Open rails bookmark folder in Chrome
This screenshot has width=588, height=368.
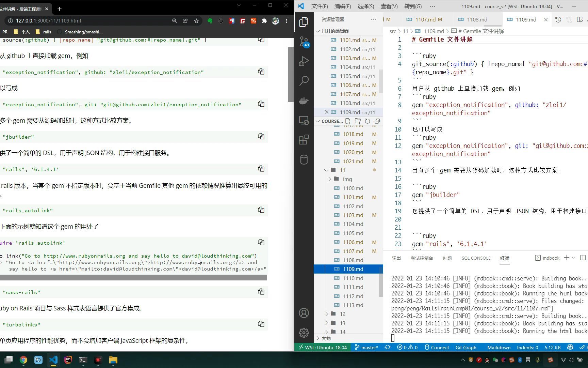[x=44, y=32]
